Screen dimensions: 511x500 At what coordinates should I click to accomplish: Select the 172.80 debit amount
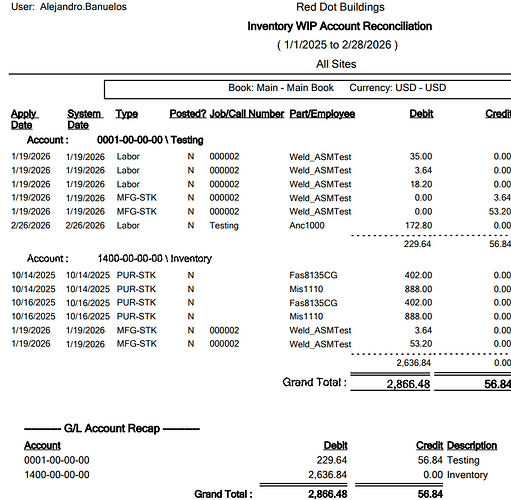coord(418,226)
